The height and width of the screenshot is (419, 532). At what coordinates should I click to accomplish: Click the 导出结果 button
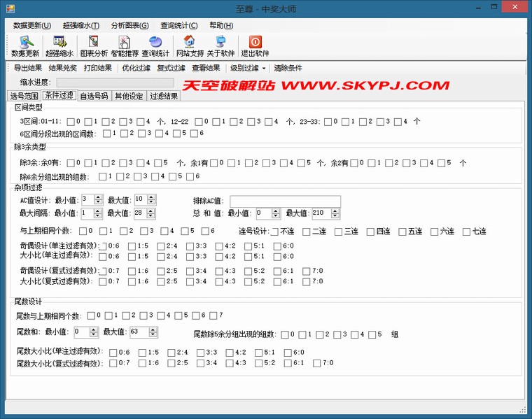pyautogui.click(x=28, y=69)
